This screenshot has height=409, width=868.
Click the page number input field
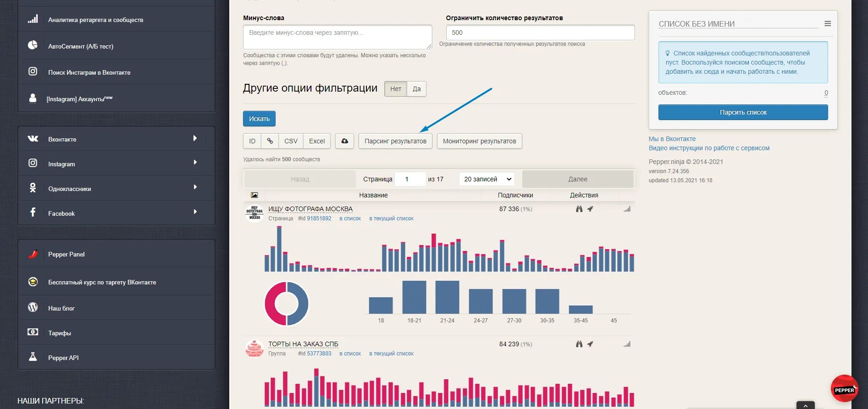pyautogui.click(x=410, y=179)
